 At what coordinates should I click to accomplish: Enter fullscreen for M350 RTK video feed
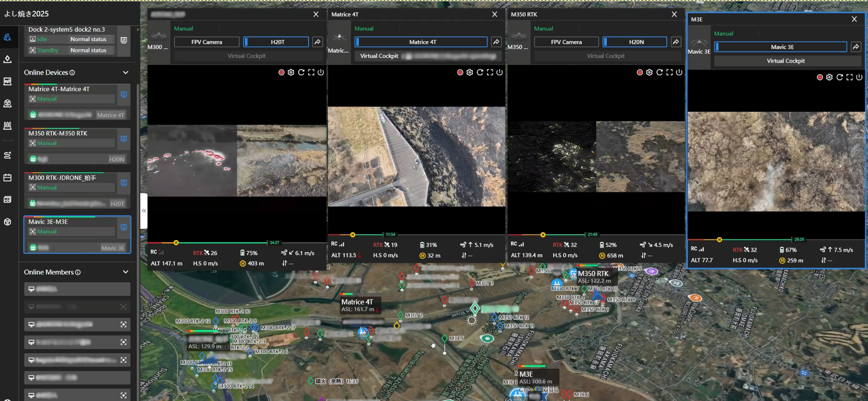point(669,72)
